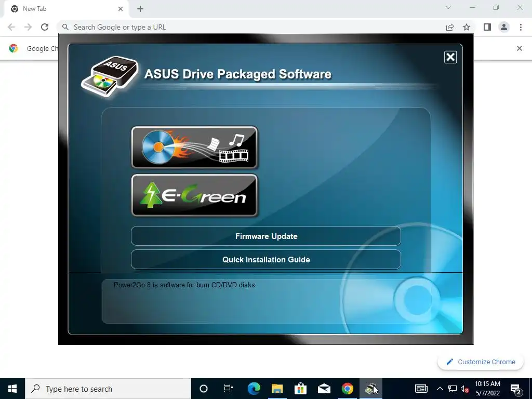Show hidden system tray icons
Image resolution: width=532 pixels, height=399 pixels.
pyautogui.click(x=440, y=389)
